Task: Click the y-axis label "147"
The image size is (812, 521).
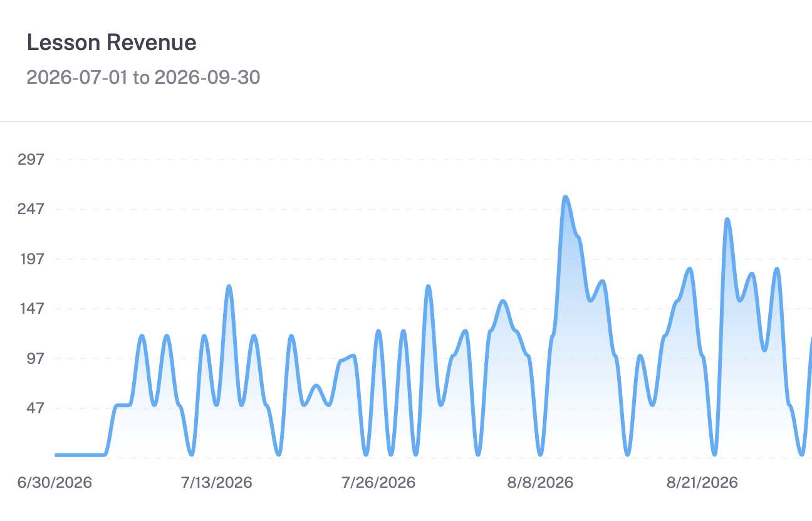Action: pyautogui.click(x=32, y=309)
